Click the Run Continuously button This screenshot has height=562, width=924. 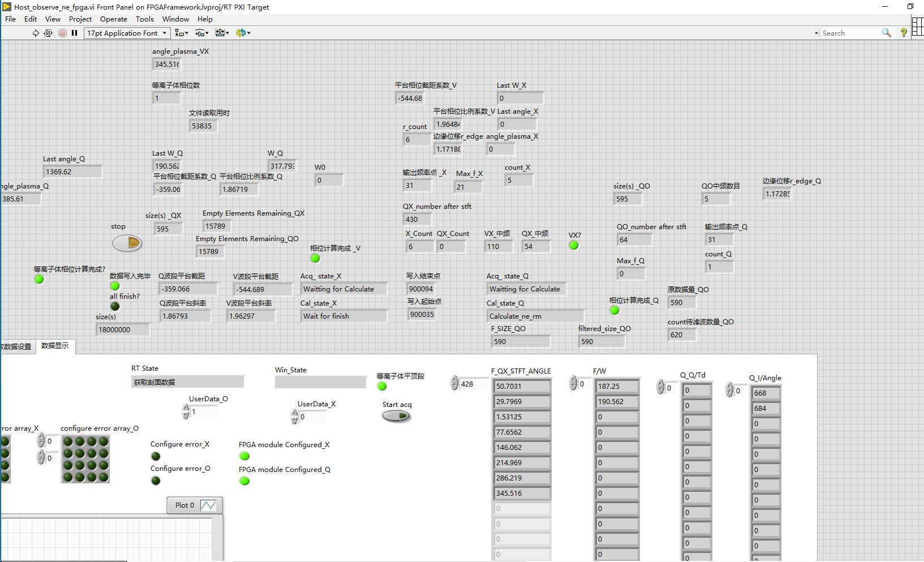point(48,33)
